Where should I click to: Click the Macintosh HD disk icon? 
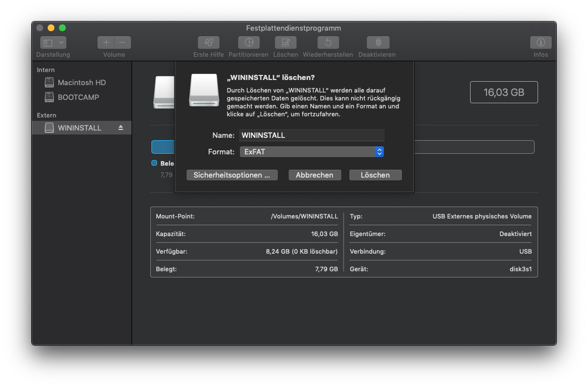(x=49, y=83)
